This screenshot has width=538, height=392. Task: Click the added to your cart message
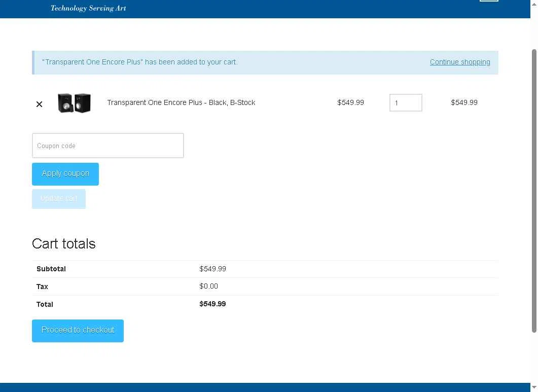point(139,62)
